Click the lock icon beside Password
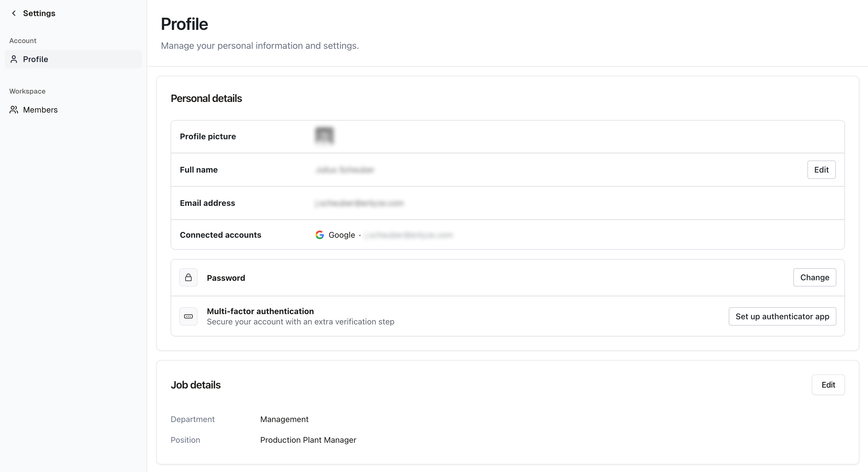This screenshot has width=868, height=472. click(x=188, y=278)
